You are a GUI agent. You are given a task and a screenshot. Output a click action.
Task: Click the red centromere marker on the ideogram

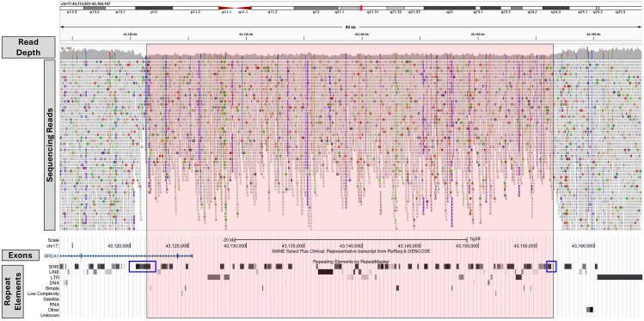click(x=235, y=8)
